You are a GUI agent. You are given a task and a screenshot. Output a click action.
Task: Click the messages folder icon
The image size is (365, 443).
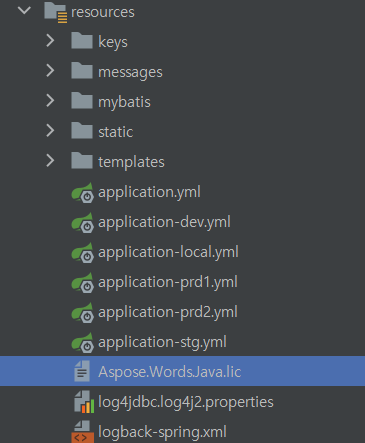(x=82, y=71)
